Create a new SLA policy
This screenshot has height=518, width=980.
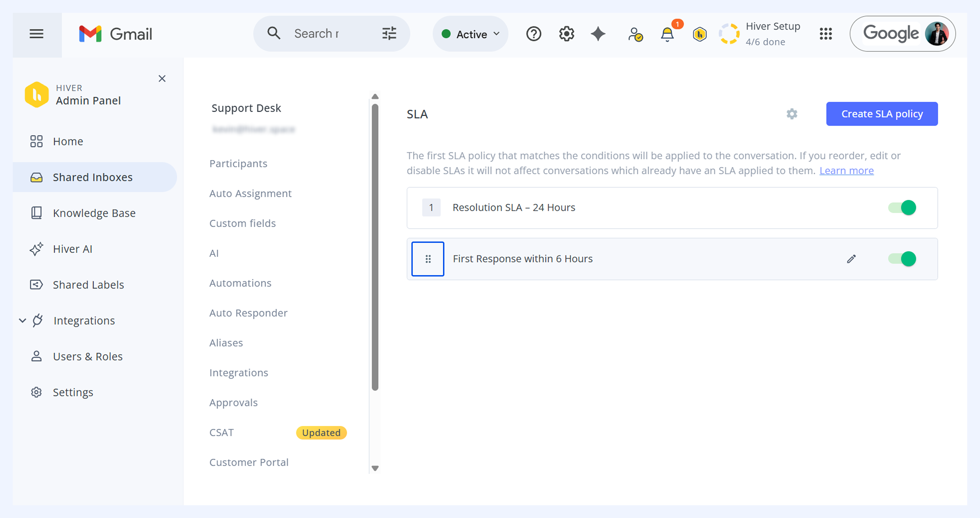point(882,114)
